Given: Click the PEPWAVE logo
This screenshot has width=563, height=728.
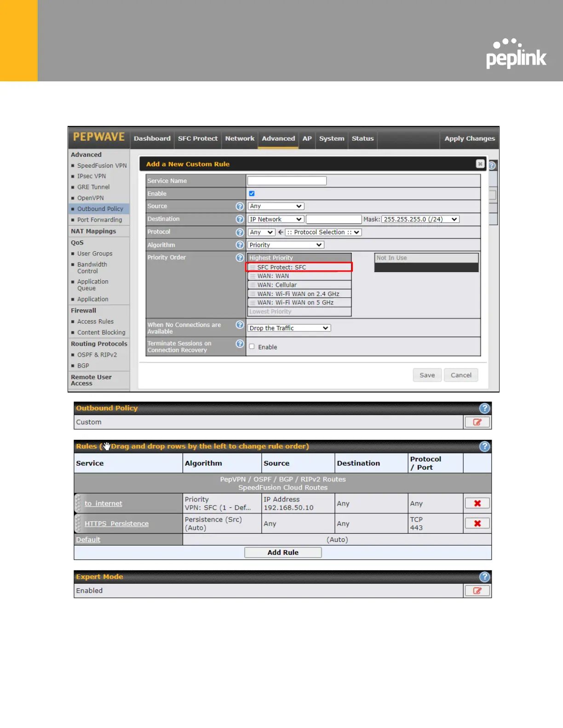Looking at the screenshot, I should tap(99, 137).
